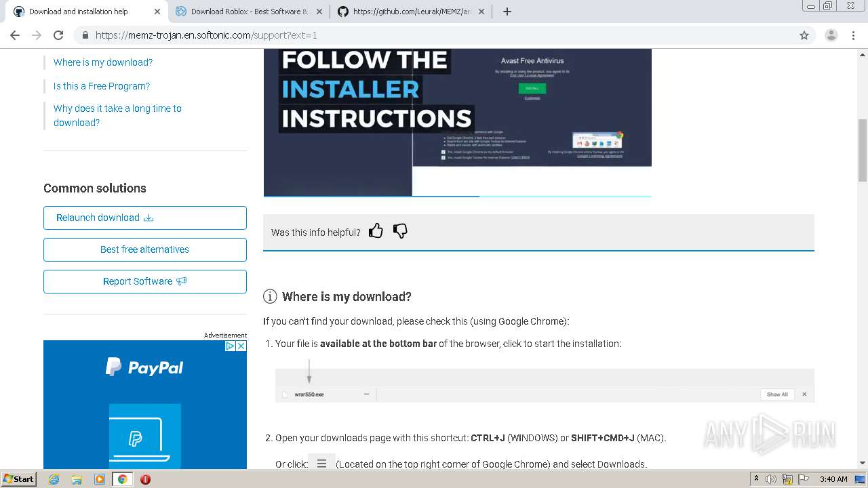Click the browser back arrow
The width and height of the screenshot is (868, 488).
click(x=15, y=35)
